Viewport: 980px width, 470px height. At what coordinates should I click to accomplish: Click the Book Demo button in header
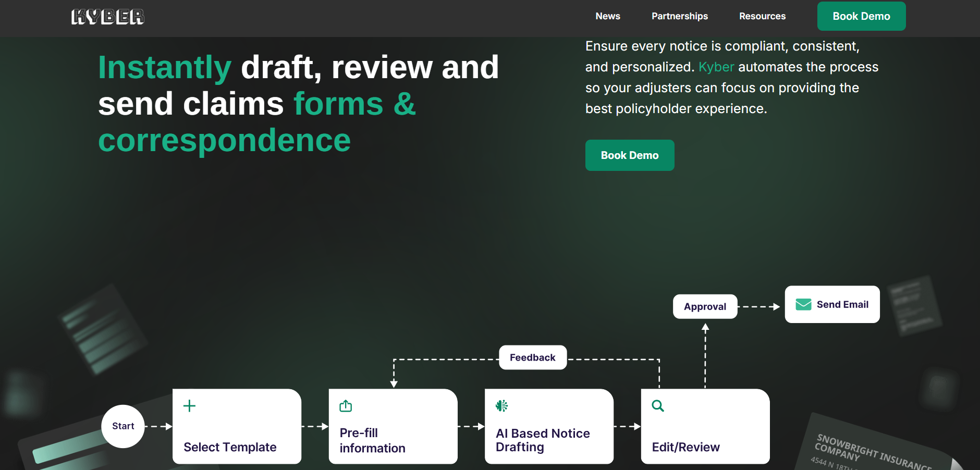click(861, 16)
